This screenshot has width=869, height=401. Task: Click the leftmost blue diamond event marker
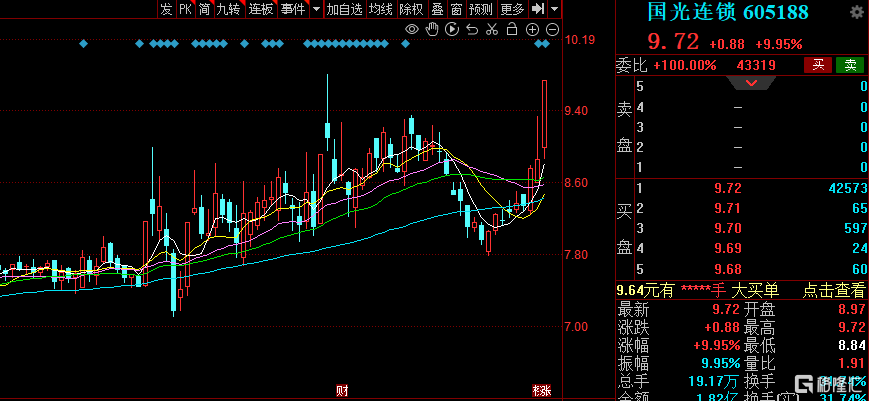tap(84, 43)
